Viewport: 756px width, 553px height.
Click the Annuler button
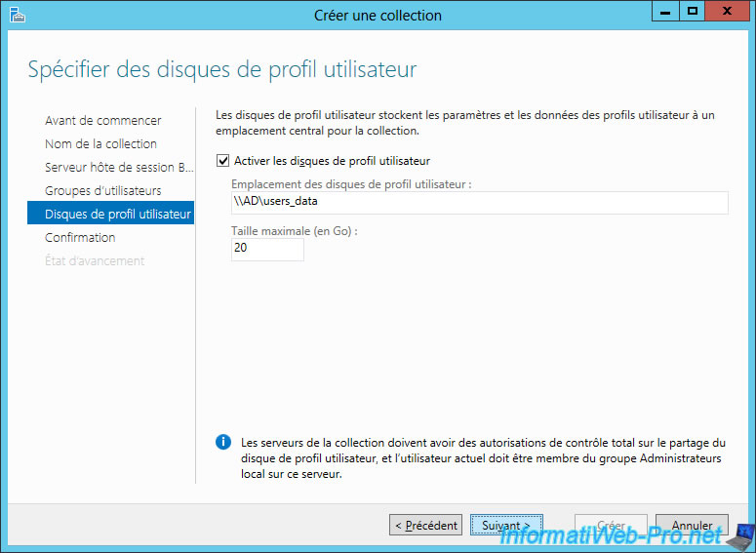(x=692, y=525)
